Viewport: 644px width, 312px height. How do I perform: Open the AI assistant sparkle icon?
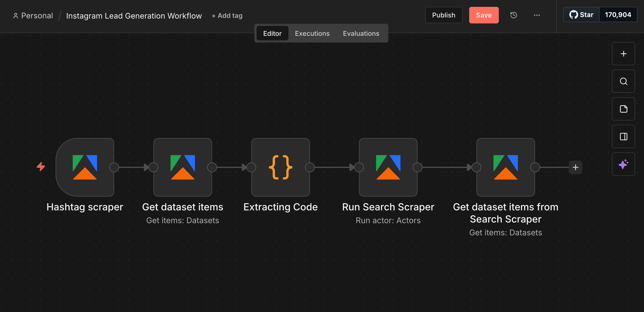pos(623,164)
